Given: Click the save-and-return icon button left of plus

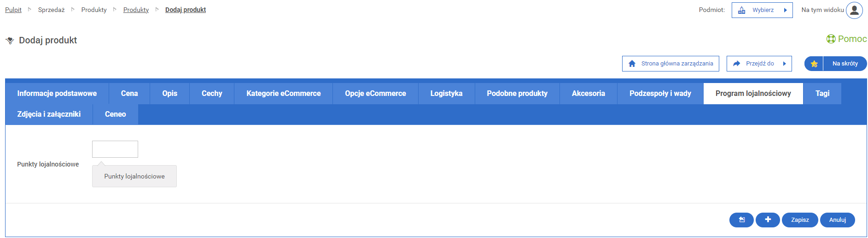Looking at the screenshot, I should [741, 220].
